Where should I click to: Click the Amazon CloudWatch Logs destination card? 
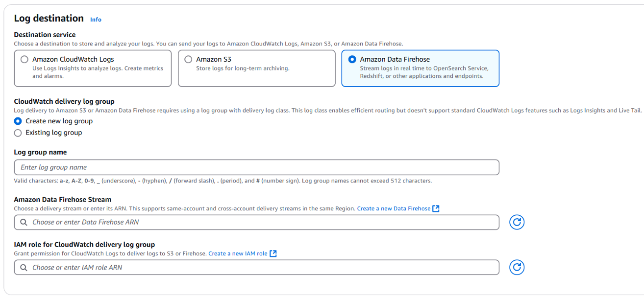[93, 69]
